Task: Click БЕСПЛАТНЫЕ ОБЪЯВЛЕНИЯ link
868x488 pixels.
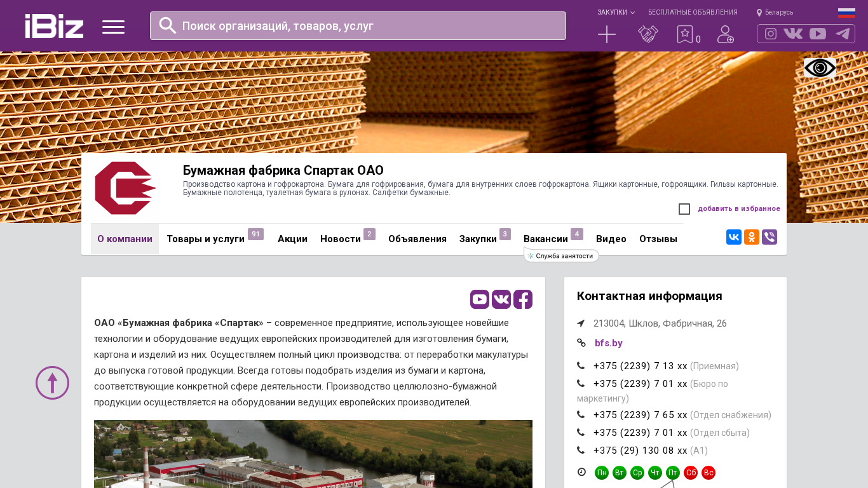Action: 693,12
